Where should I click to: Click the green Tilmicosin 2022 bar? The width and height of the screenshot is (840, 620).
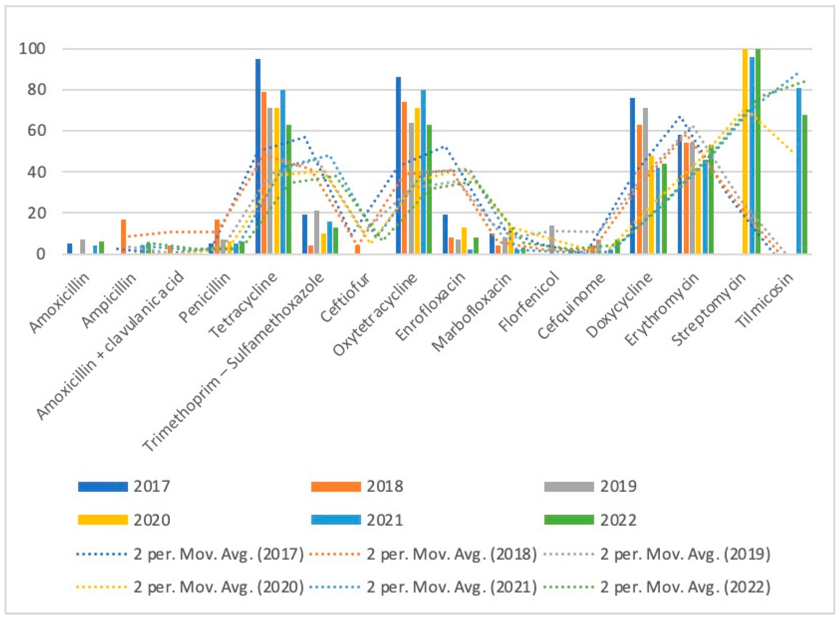[805, 184]
